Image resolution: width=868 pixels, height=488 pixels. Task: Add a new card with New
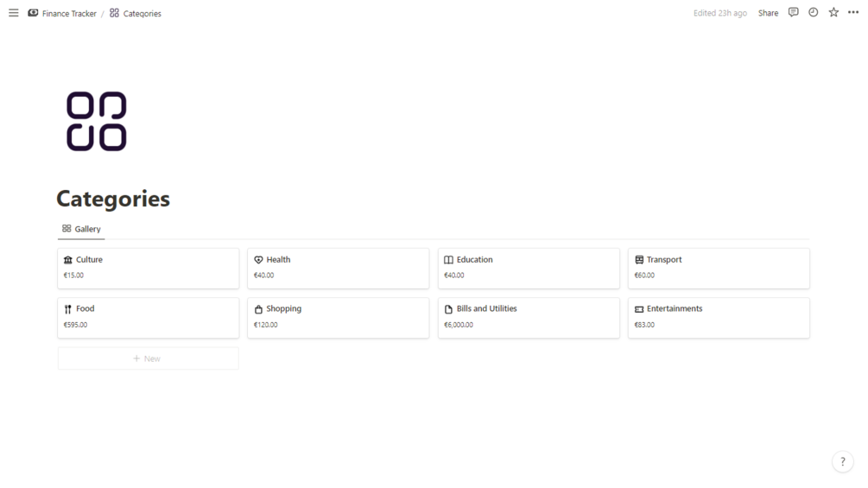click(x=148, y=358)
